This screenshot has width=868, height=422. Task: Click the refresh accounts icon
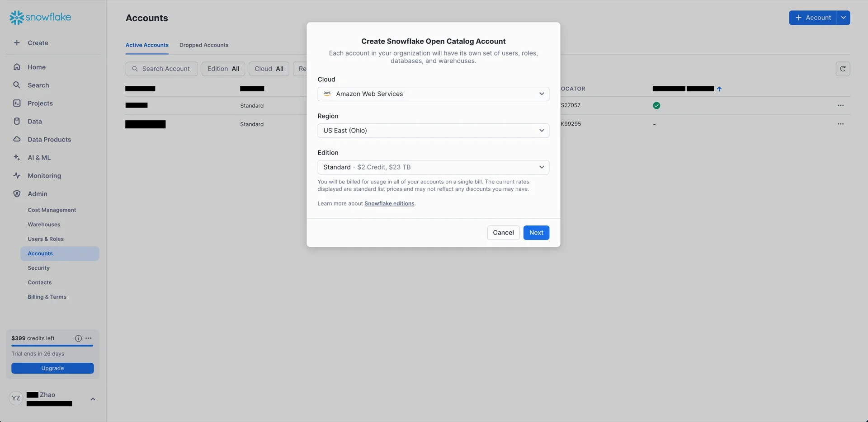pos(843,69)
